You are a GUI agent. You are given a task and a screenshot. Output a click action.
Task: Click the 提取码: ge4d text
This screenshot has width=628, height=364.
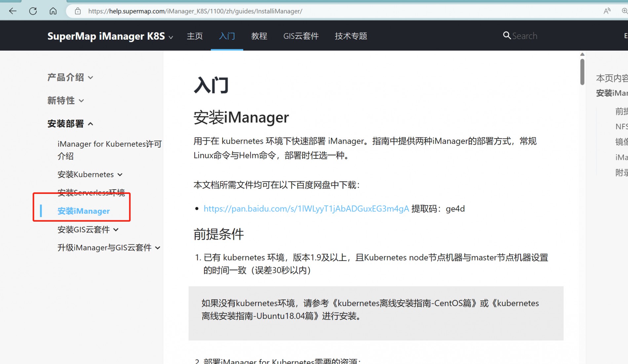[x=438, y=209]
